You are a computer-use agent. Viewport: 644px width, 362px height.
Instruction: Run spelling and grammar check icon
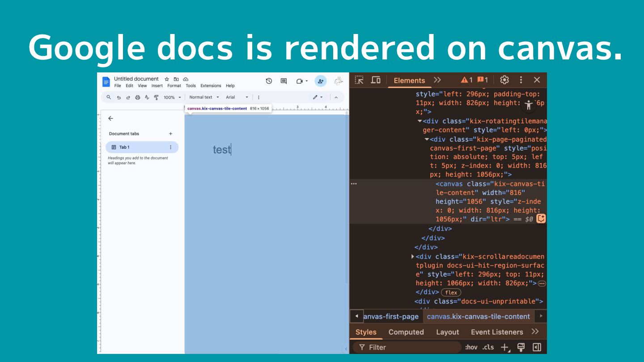(x=147, y=97)
